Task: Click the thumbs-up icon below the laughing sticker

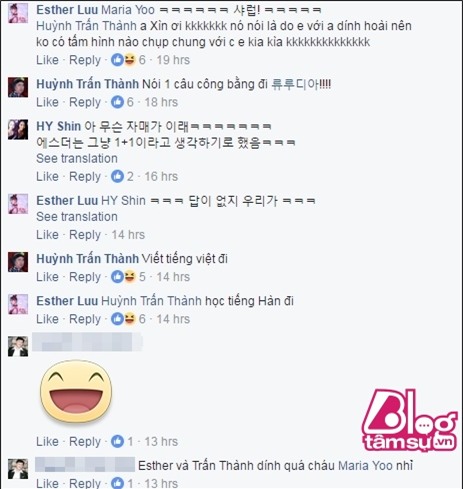Action: [x=117, y=441]
